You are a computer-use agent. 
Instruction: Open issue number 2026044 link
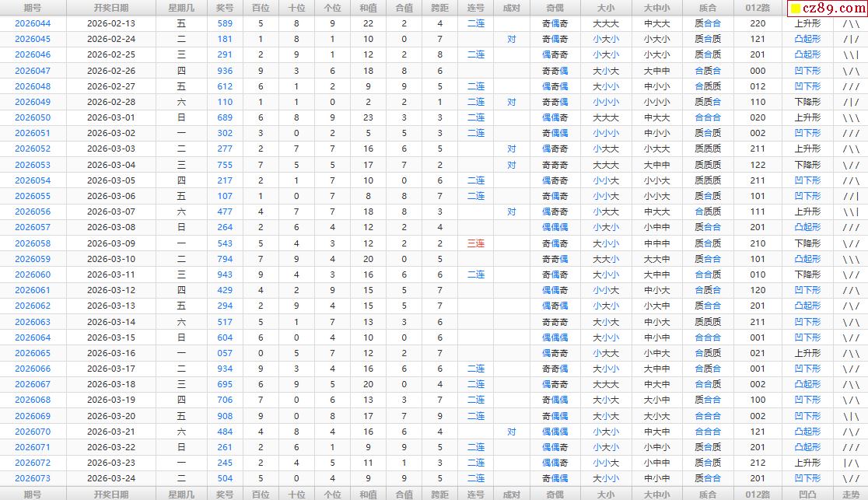tap(33, 23)
